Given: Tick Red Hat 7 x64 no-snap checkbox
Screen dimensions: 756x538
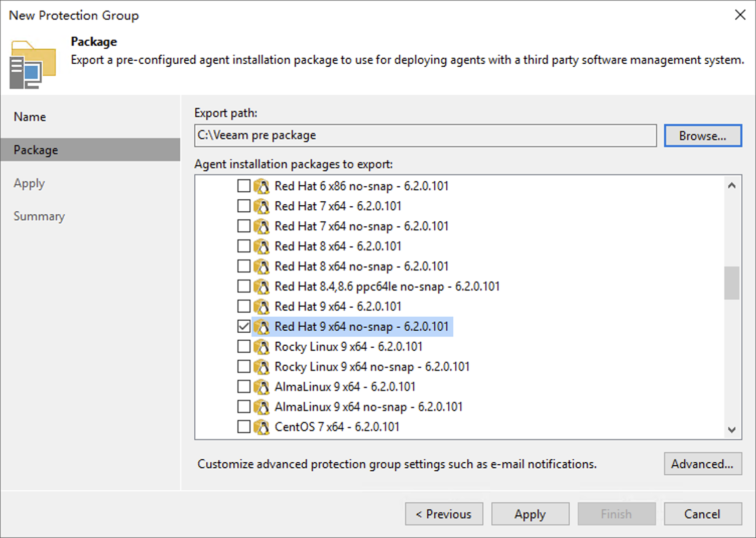Looking at the screenshot, I should pos(244,226).
